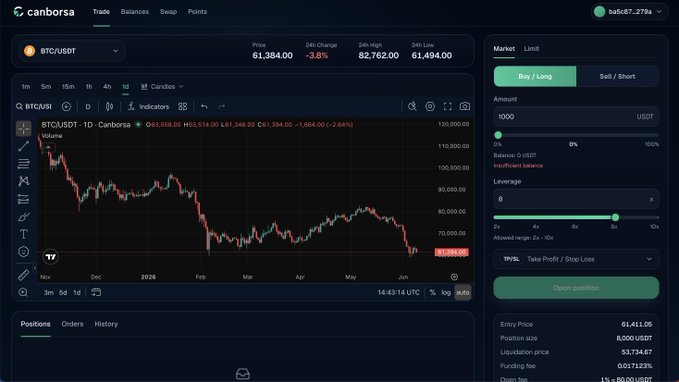Select the 1h timeframe

click(89, 87)
